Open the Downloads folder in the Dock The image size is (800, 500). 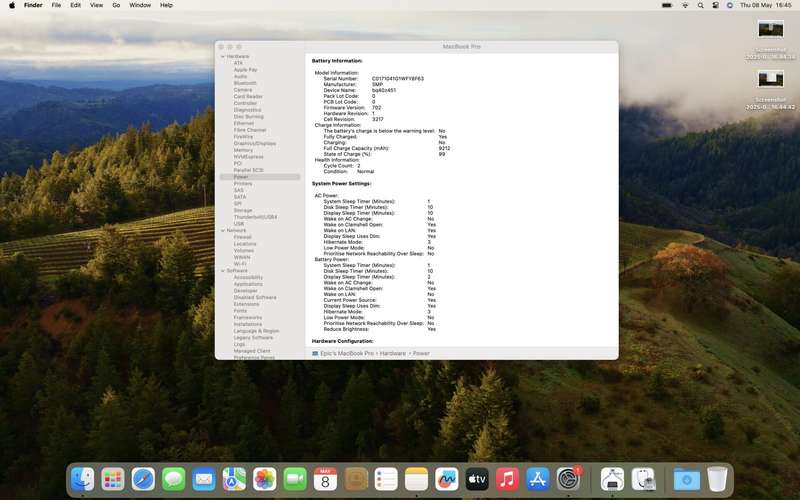[x=687, y=480]
